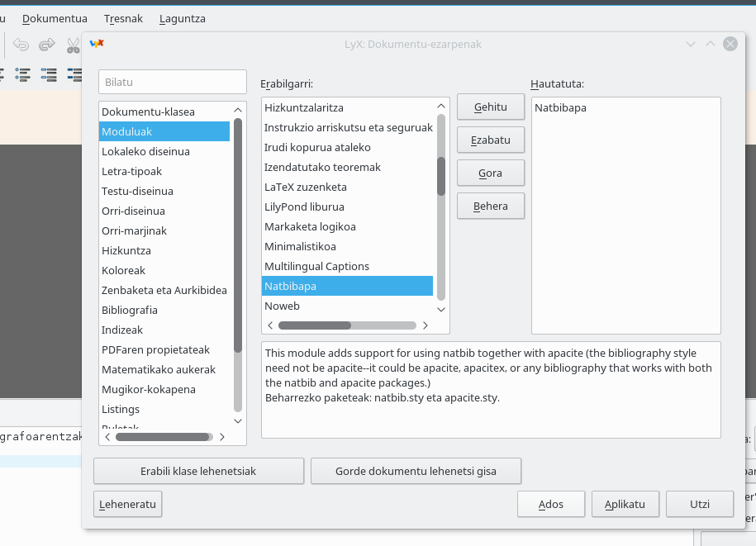Click the Bilatu search field
Image resolution: width=756 pixels, height=546 pixels.
click(173, 82)
